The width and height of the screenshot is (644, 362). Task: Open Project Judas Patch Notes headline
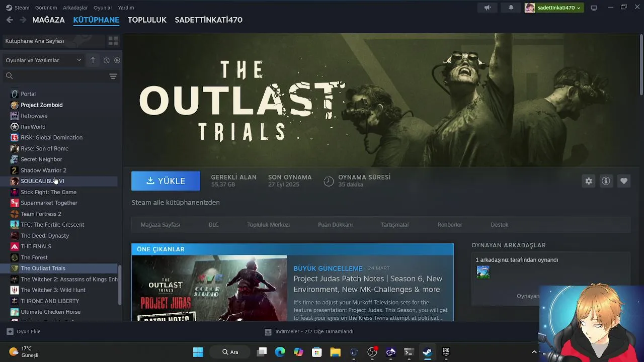[368, 284]
